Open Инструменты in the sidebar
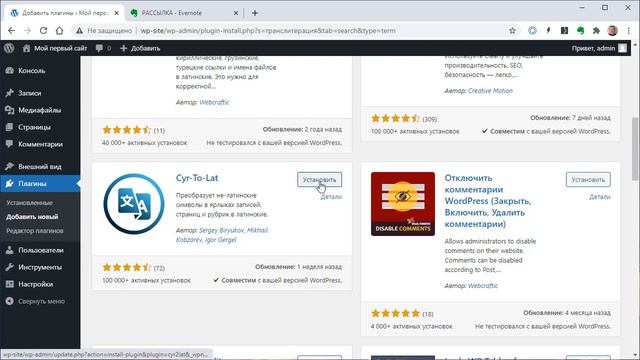The width and height of the screenshot is (640, 360). tap(40, 267)
